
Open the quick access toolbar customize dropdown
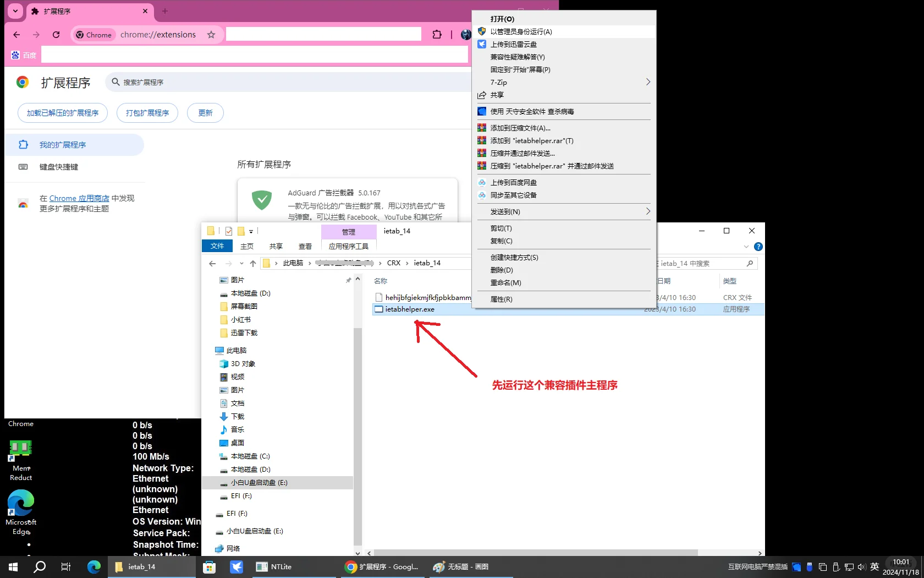coord(251,232)
